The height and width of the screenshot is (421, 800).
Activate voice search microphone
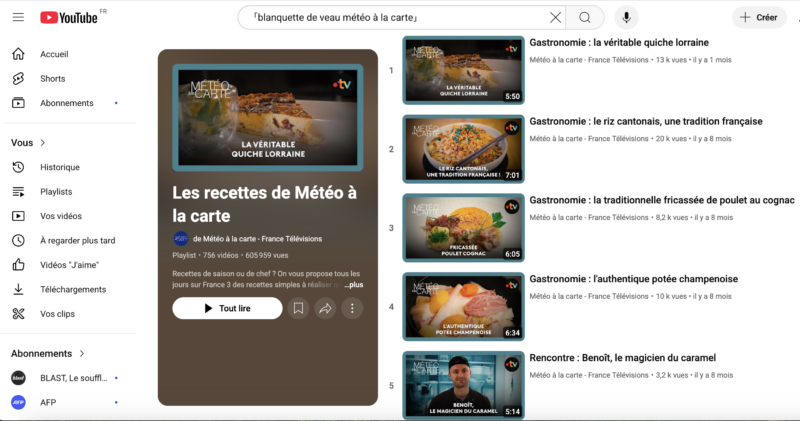point(626,18)
